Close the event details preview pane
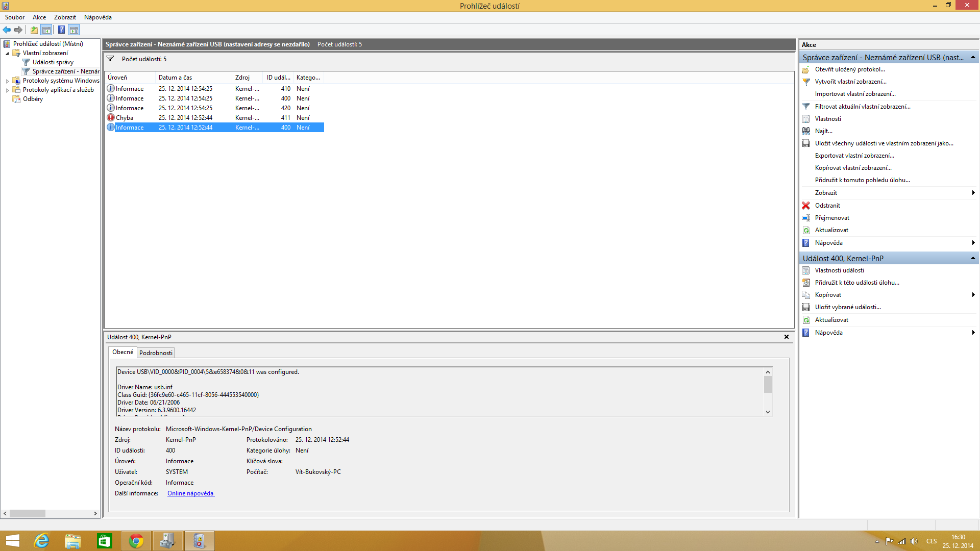 point(786,337)
